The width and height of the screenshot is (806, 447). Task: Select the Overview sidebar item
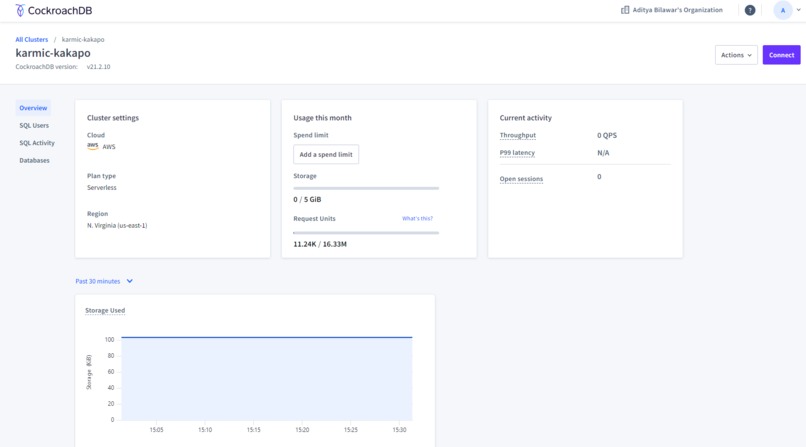tap(33, 108)
